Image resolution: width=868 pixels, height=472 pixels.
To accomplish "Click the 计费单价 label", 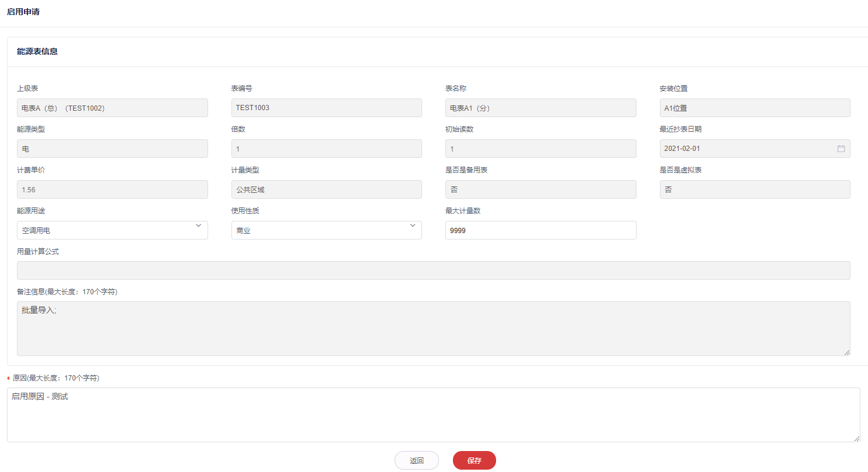I will [x=31, y=170].
